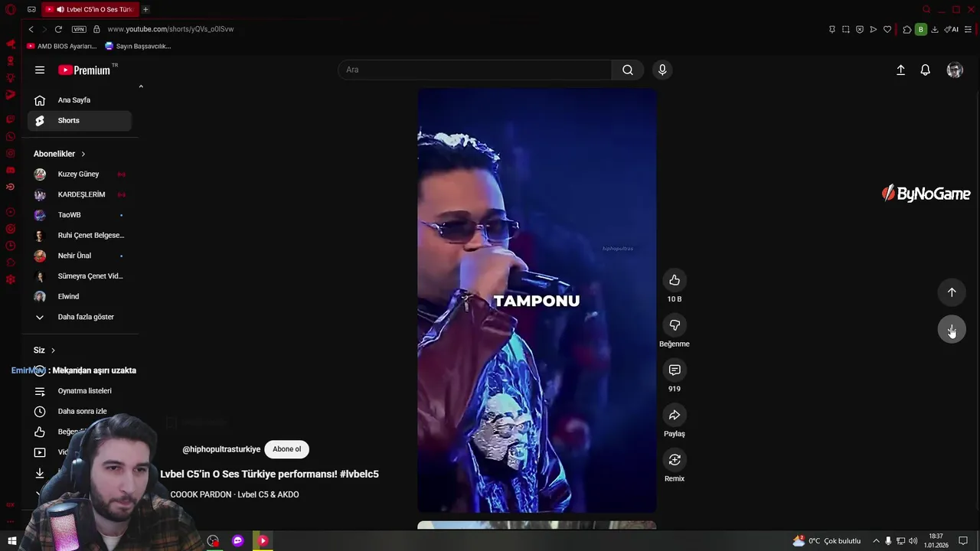The width and height of the screenshot is (980, 551).
Task: Open Nehir Ünal channel
Action: pyautogui.click(x=80, y=256)
